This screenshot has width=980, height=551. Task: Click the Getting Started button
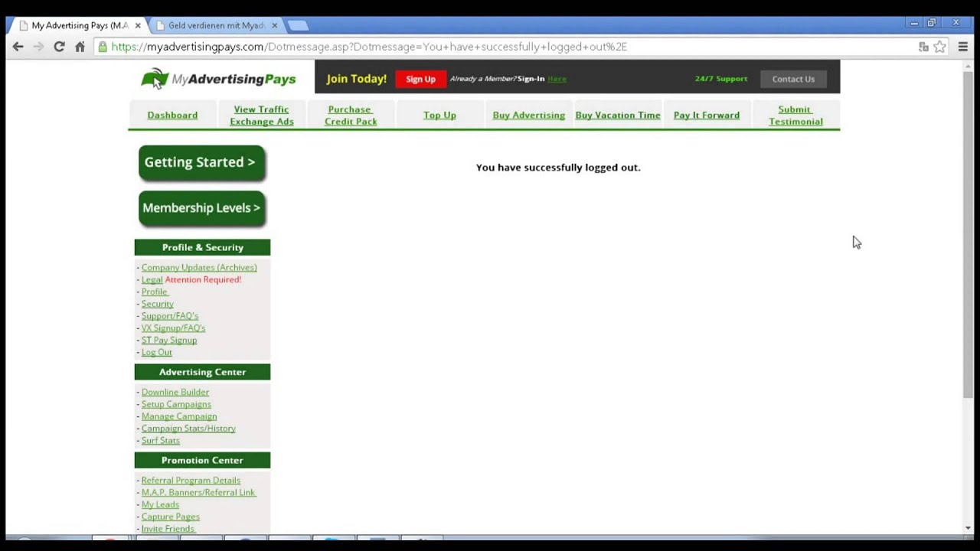click(201, 163)
